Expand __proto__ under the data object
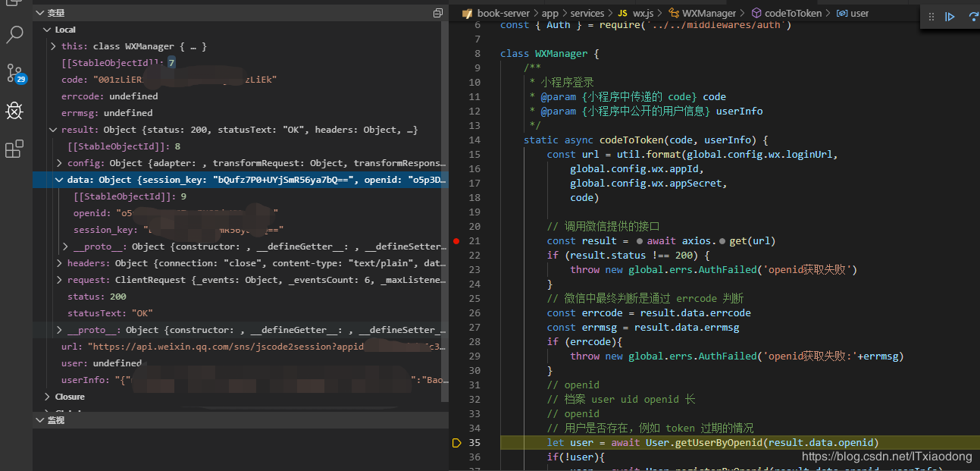Screen dimensions: 980x471 (66, 246)
